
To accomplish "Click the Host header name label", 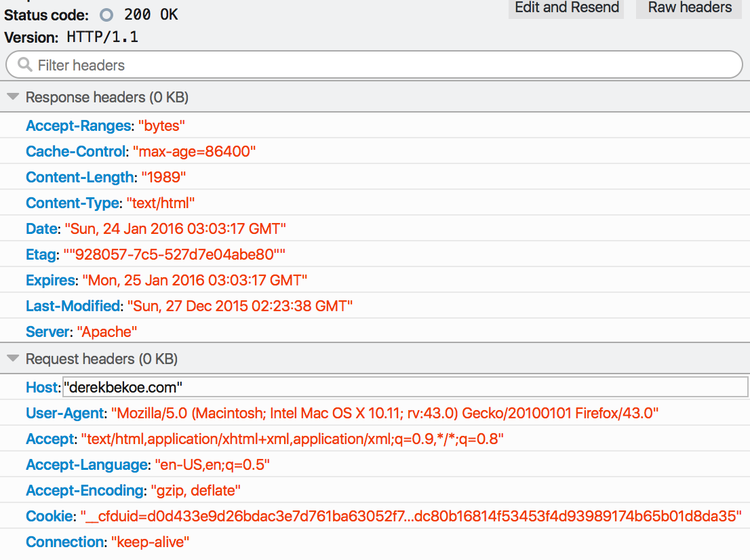I will click(41, 388).
